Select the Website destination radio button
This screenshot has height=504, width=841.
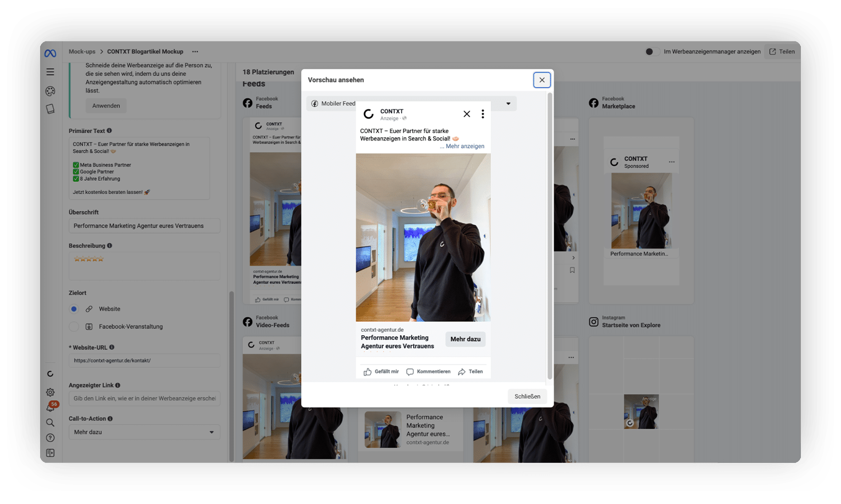coord(74,309)
